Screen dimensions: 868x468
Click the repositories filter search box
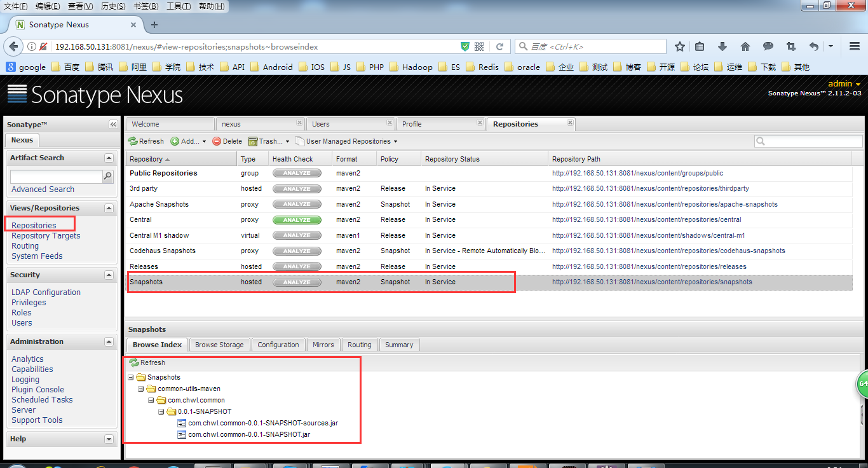[808, 141]
